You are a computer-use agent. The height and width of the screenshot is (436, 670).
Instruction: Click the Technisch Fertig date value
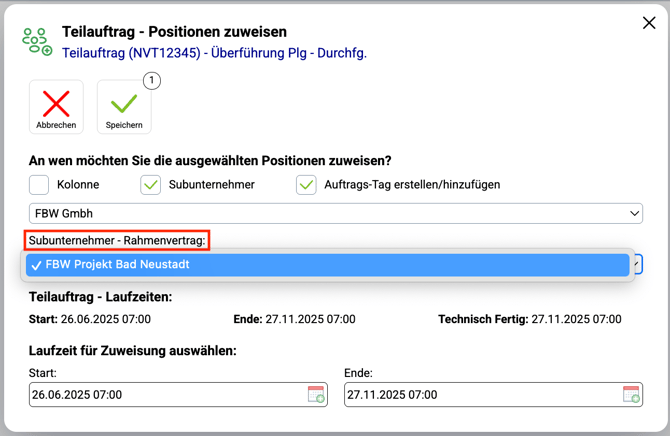click(576, 319)
